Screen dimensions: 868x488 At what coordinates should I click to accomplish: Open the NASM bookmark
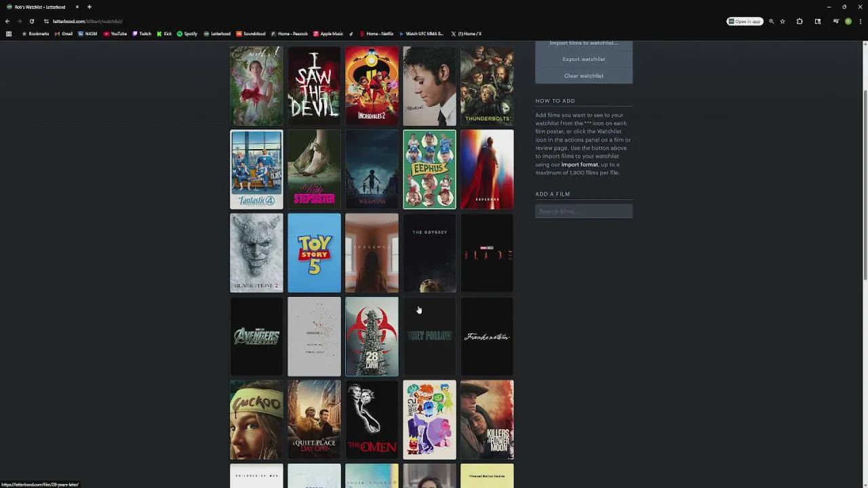pyautogui.click(x=87, y=34)
